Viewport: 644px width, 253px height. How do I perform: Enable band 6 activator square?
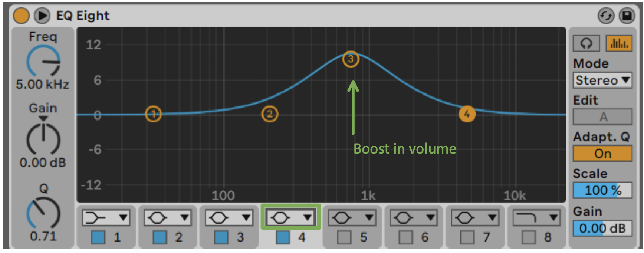406,237
